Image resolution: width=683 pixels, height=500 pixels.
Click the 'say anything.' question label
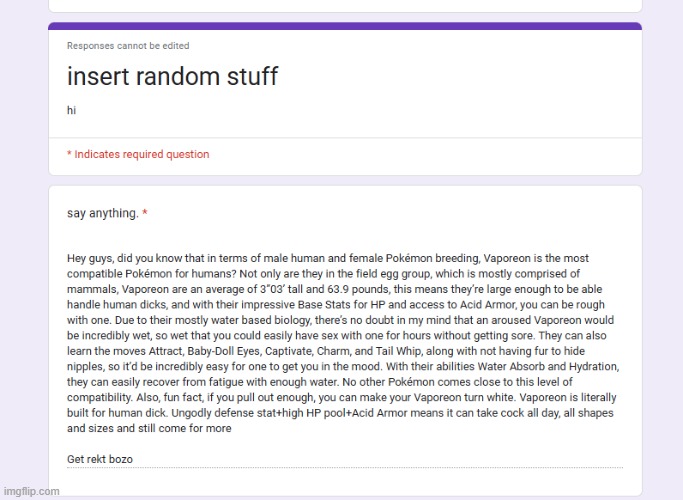[102, 213]
